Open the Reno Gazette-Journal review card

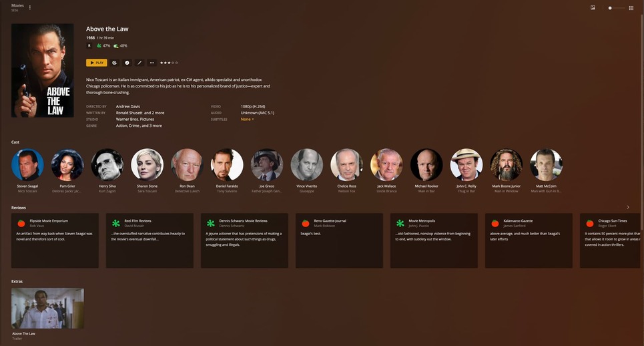tap(339, 240)
